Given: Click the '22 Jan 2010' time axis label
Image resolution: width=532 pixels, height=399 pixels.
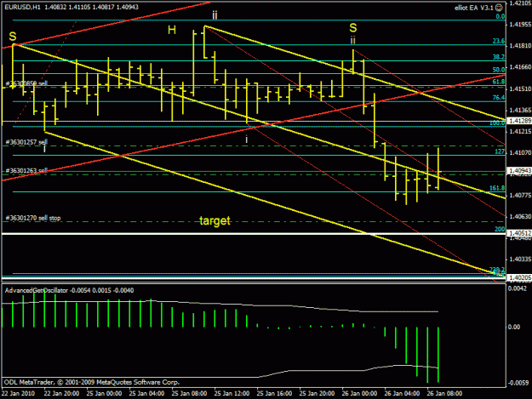Looking at the screenshot, I should [18, 394].
